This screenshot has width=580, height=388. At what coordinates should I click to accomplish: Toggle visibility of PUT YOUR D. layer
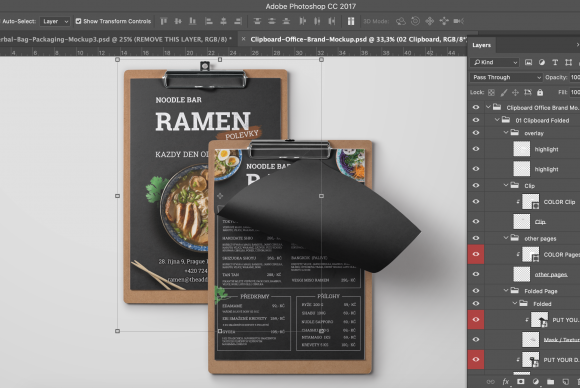[x=476, y=359]
